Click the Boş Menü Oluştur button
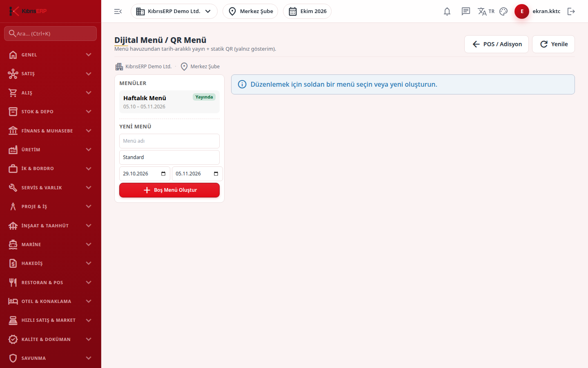This screenshot has height=368, width=588. [x=169, y=190]
